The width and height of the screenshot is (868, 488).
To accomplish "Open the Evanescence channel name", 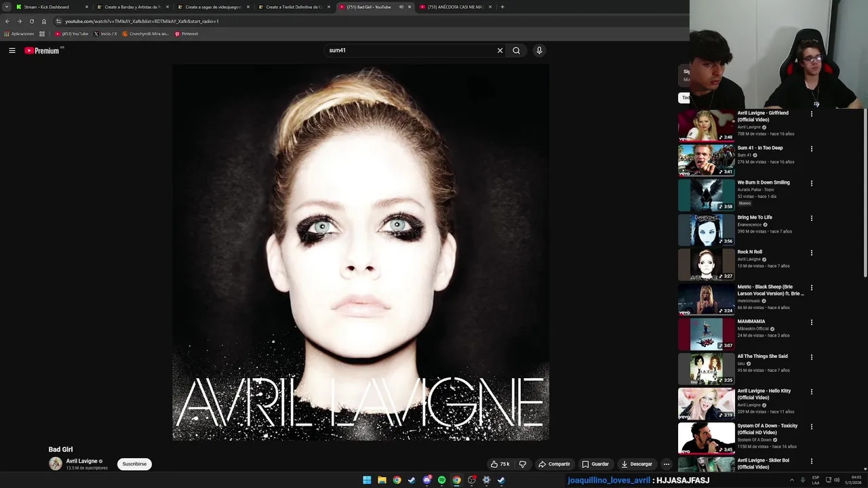I will [x=749, y=224].
